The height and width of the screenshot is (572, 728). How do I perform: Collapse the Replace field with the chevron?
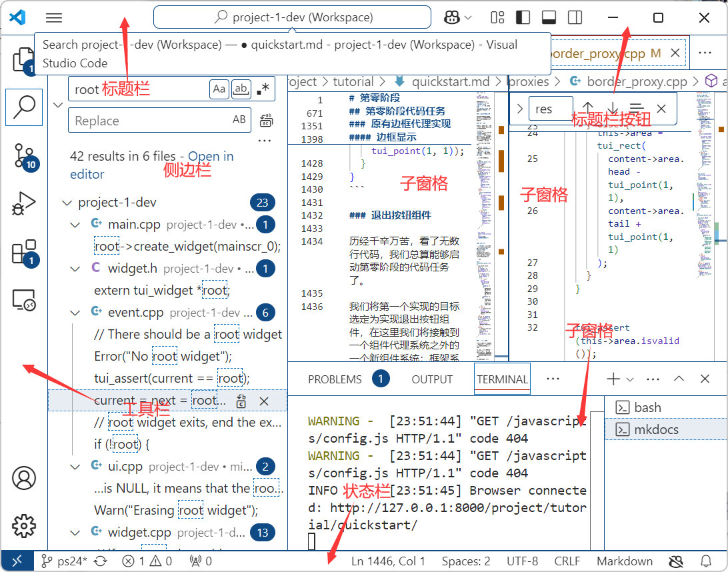58,105
